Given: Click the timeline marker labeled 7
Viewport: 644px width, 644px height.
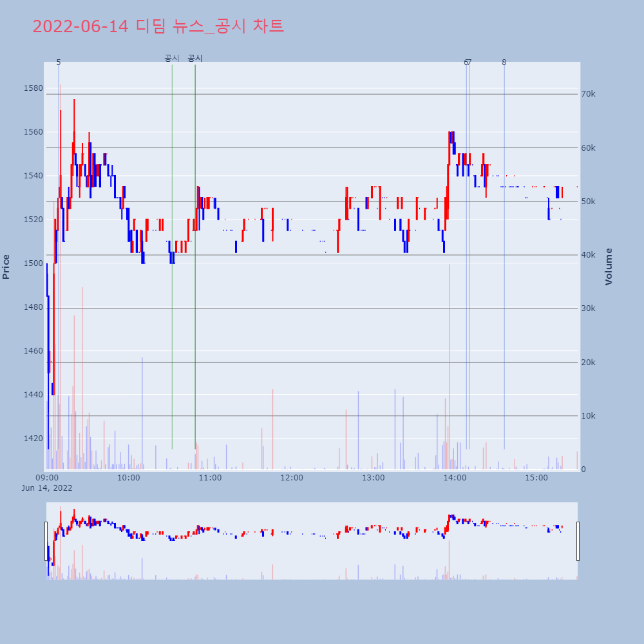Looking at the screenshot, I should tap(469, 62).
